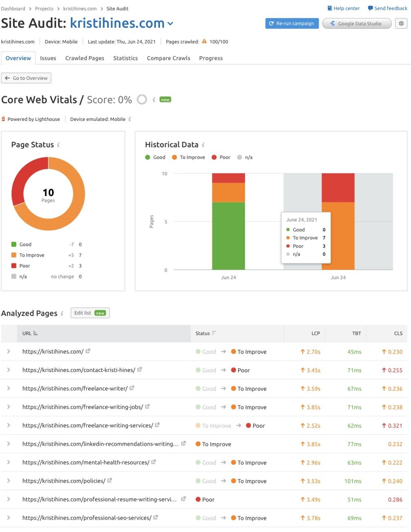
Task: Open the settings gear icon
Action: (401, 24)
